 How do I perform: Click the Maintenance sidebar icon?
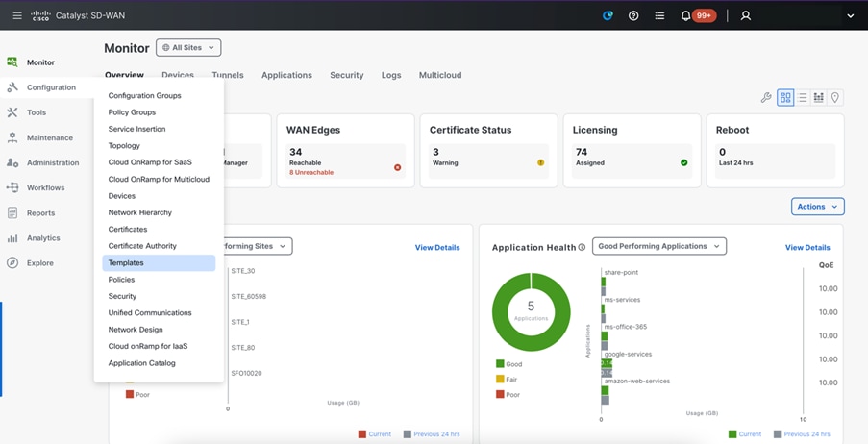(12, 137)
